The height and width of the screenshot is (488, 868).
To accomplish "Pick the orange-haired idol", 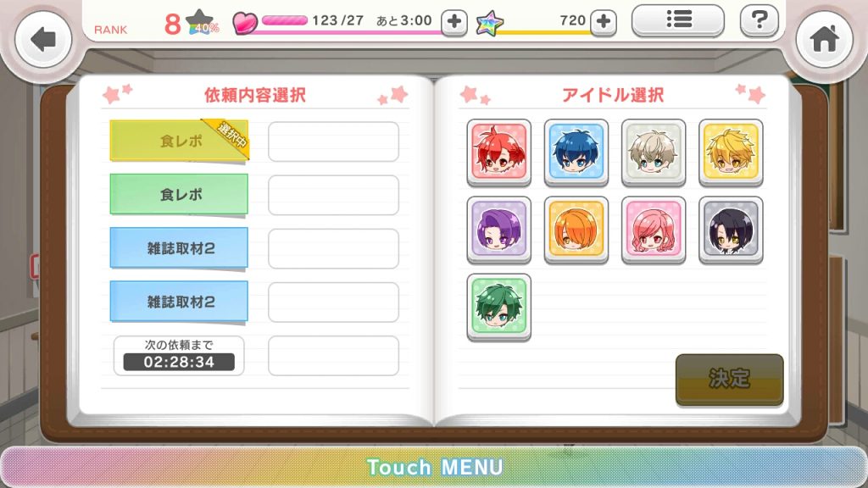I will (576, 230).
